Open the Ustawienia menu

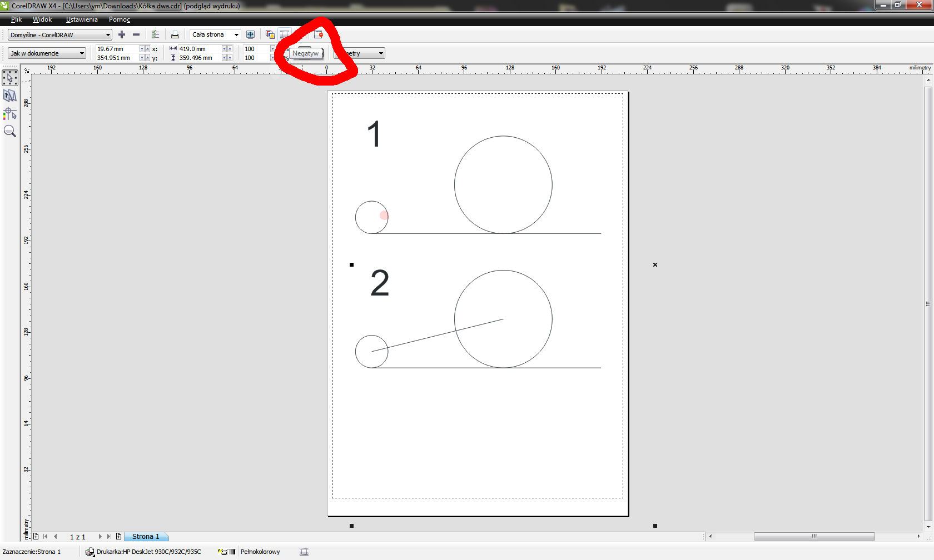(x=82, y=19)
